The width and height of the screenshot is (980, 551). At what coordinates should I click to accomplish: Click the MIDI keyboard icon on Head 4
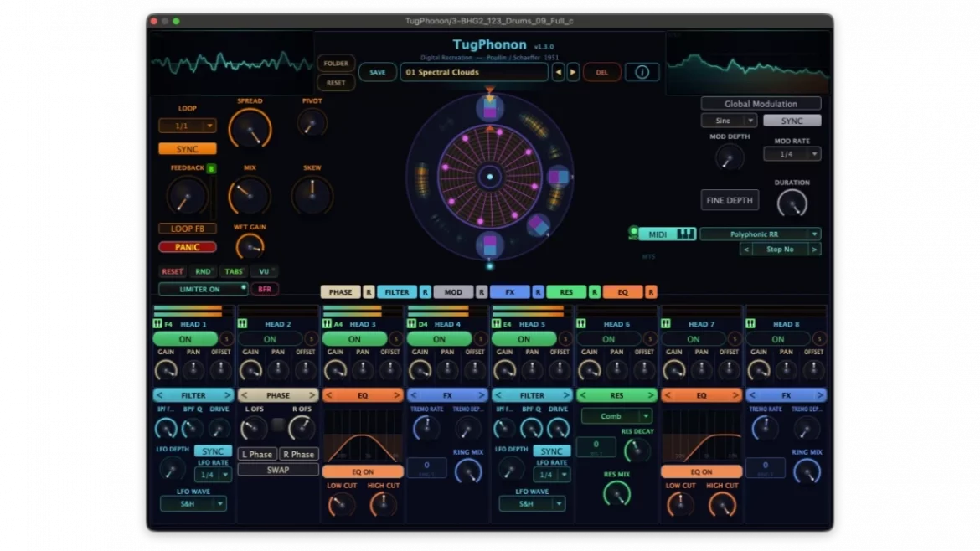click(x=411, y=323)
